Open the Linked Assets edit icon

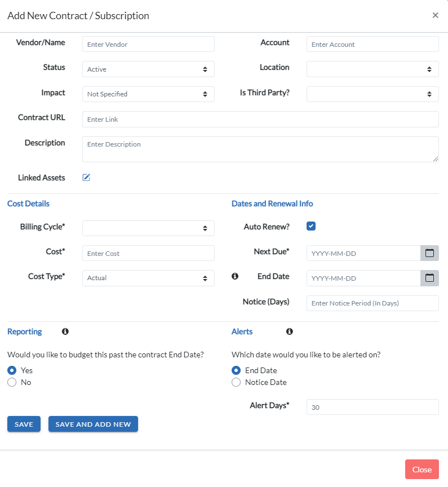86,178
